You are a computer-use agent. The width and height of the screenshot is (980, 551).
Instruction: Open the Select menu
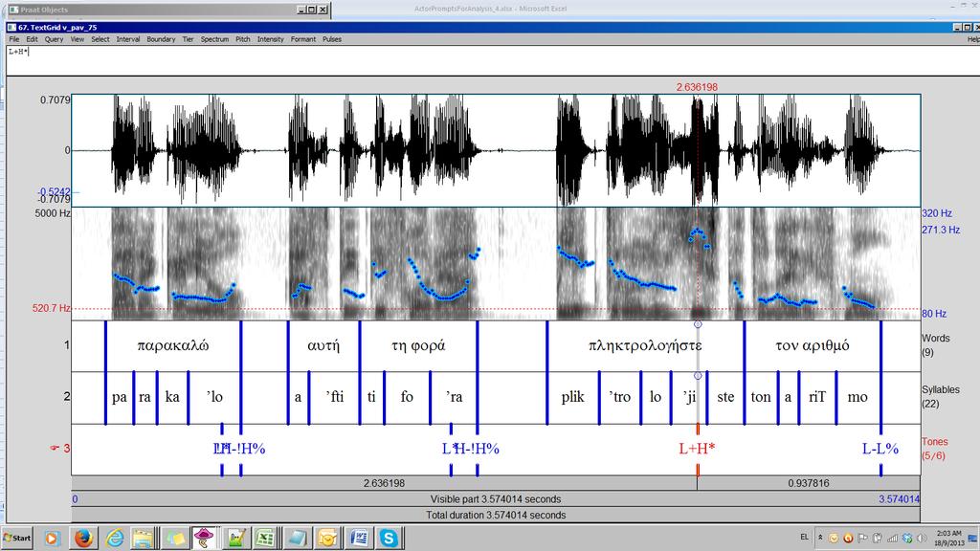click(100, 39)
